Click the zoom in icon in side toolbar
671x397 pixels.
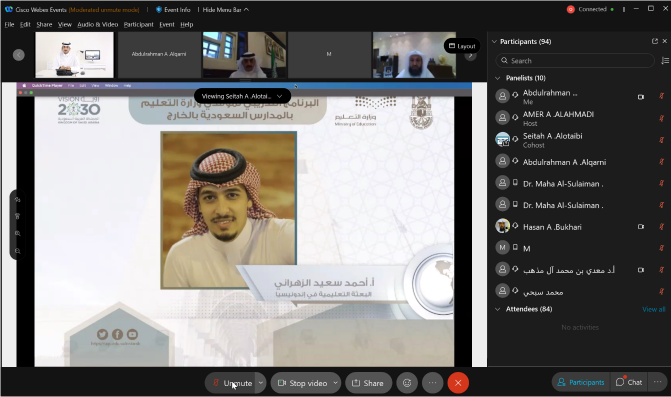coord(18,234)
